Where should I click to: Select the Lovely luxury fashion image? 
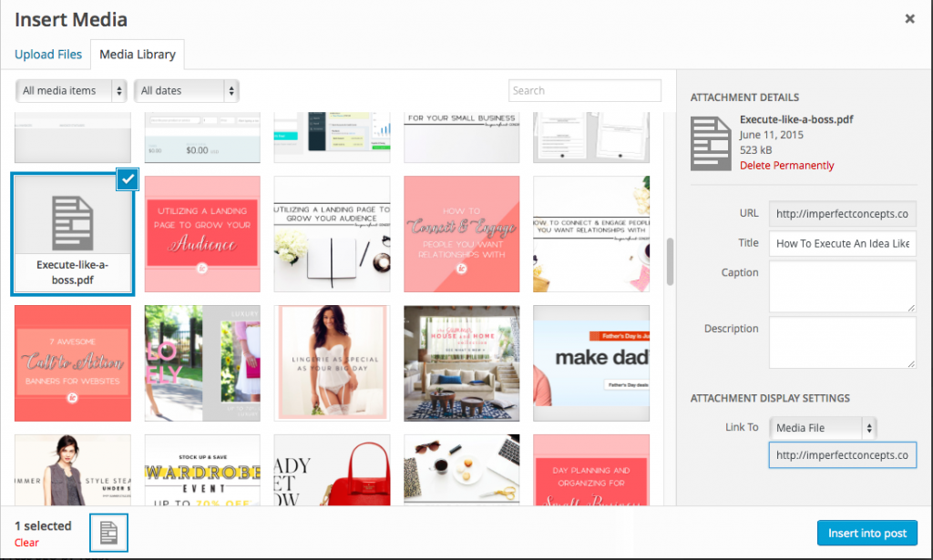[x=202, y=363]
